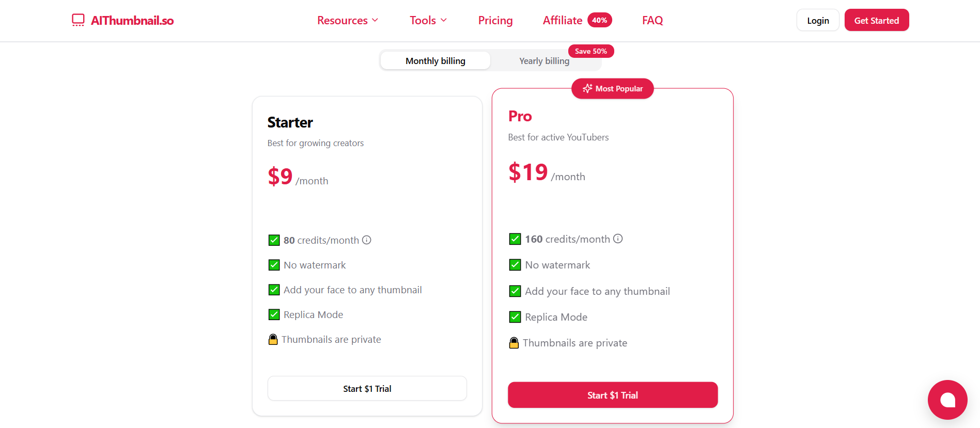Select Monthly billing
Viewport: 980px width, 428px height.
pos(435,60)
